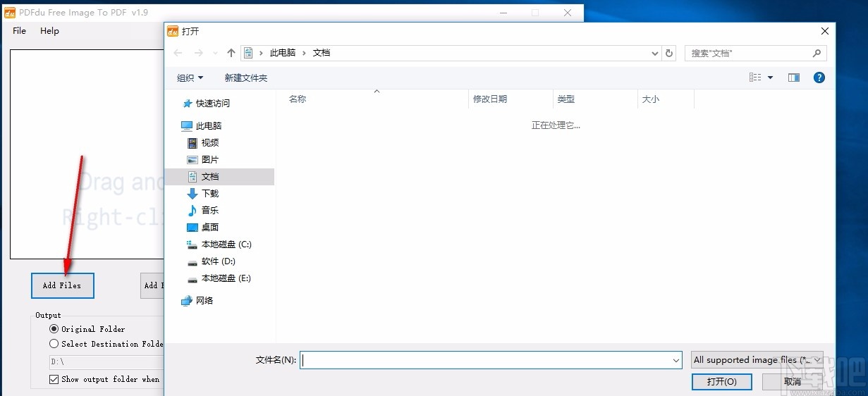Toggle the Show output folder checkbox
868x396 pixels.
pyautogui.click(x=54, y=379)
